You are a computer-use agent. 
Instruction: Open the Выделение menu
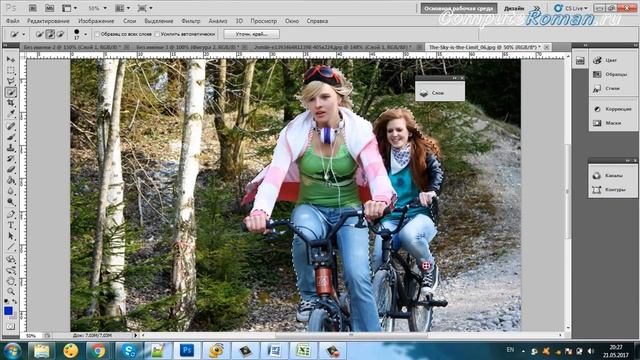pyautogui.click(x=159, y=21)
